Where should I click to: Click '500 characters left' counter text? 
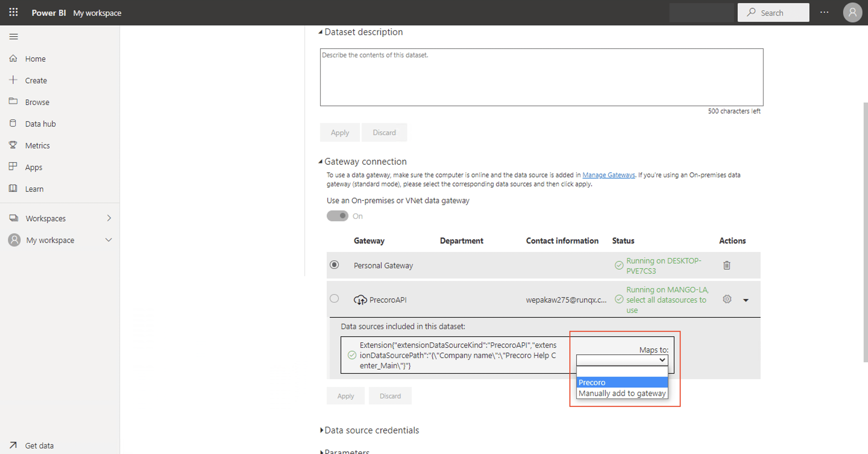pyautogui.click(x=734, y=111)
